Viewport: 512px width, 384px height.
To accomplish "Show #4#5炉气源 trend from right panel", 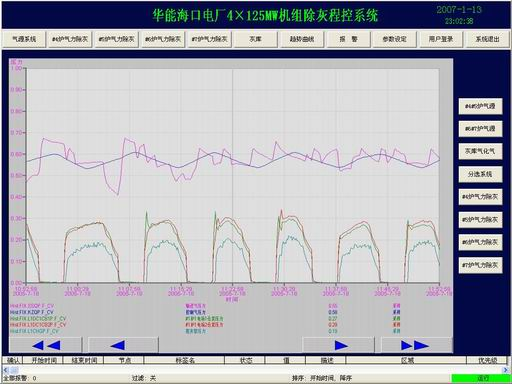I will pos(480,106).
